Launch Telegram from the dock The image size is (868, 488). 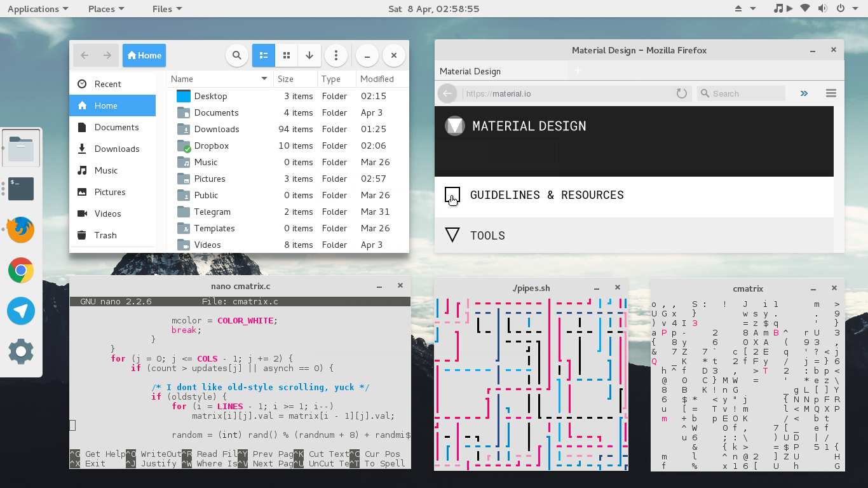(21, 311)
